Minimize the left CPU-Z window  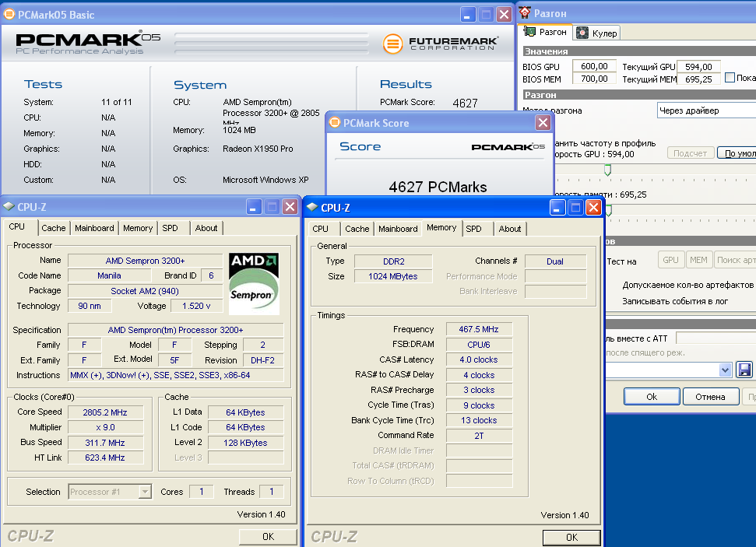coord(254,207)
